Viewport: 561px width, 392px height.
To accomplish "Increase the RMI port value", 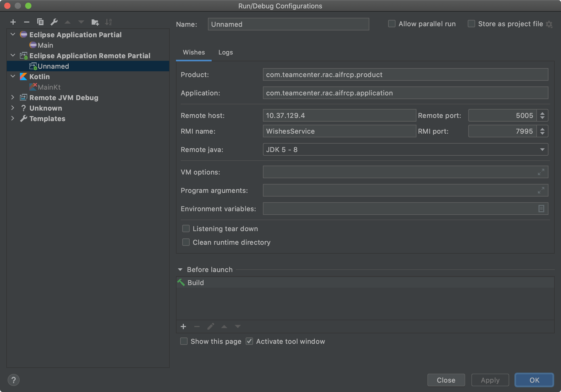I will tap(542, 129).
